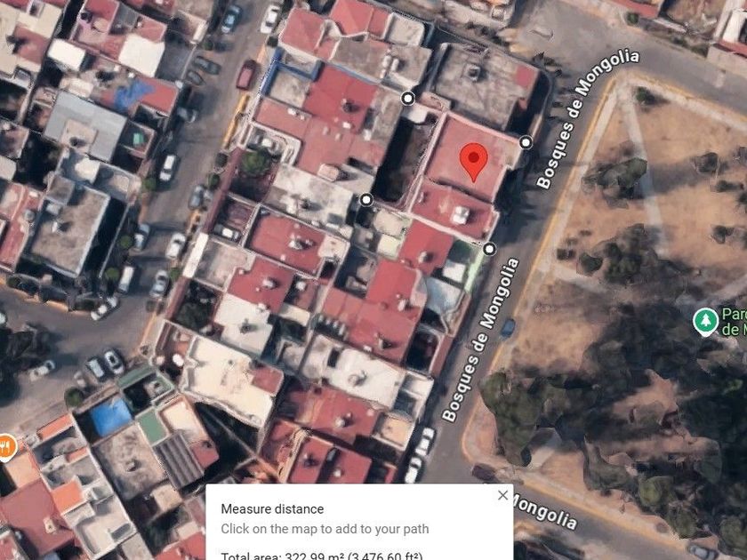The width and height of the screenshot is (747, 560).
Task: Open the green park tree marker
Action: 705,322
